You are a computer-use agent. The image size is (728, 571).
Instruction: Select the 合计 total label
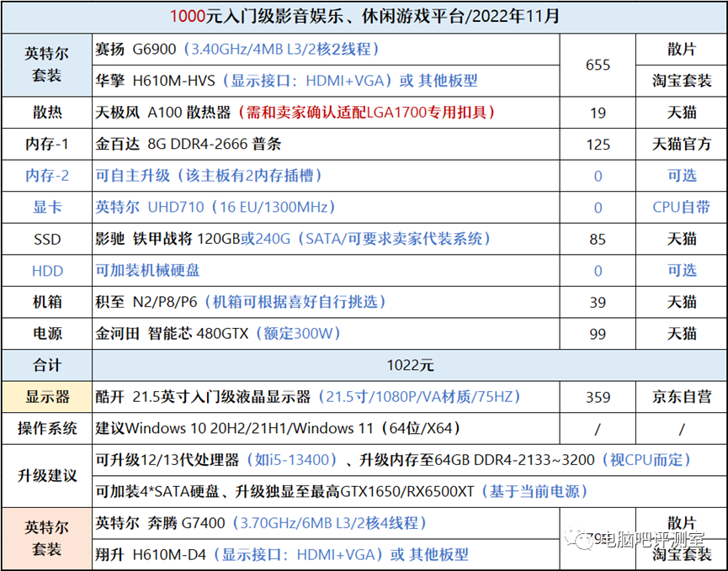pos(47,365)
